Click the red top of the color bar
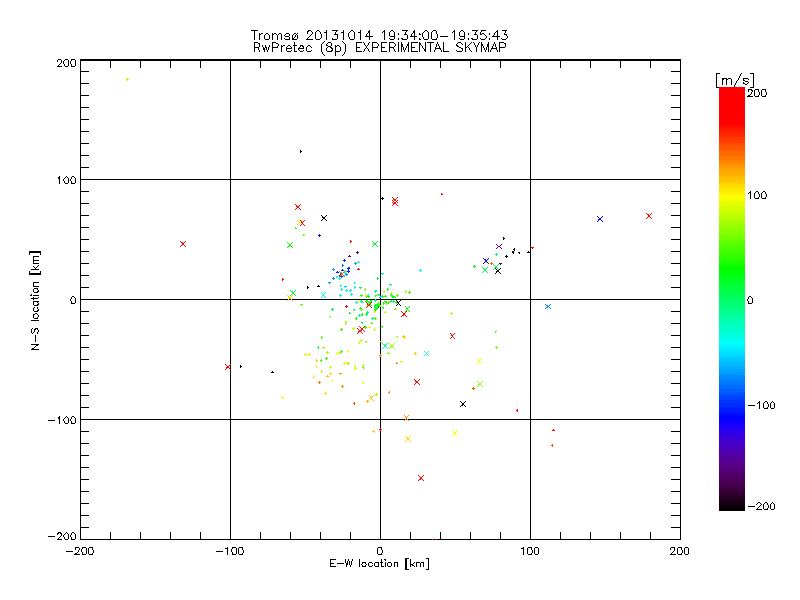The width and height of the screenshot is (800, 600). [732, 102]
